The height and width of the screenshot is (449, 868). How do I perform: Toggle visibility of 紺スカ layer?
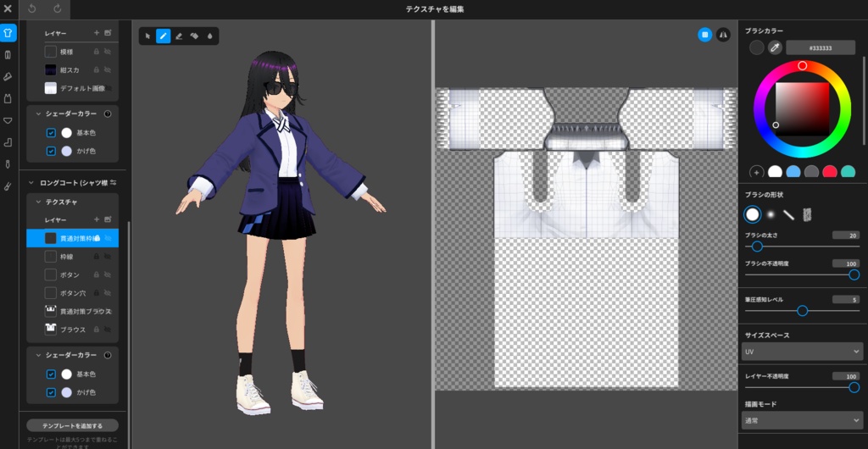coord(108,69)
